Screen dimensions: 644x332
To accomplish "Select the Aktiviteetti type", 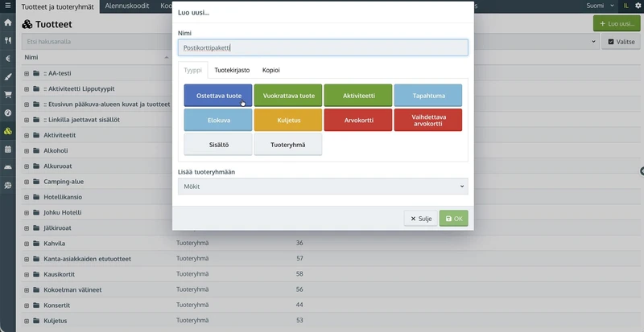I will 358,96.
